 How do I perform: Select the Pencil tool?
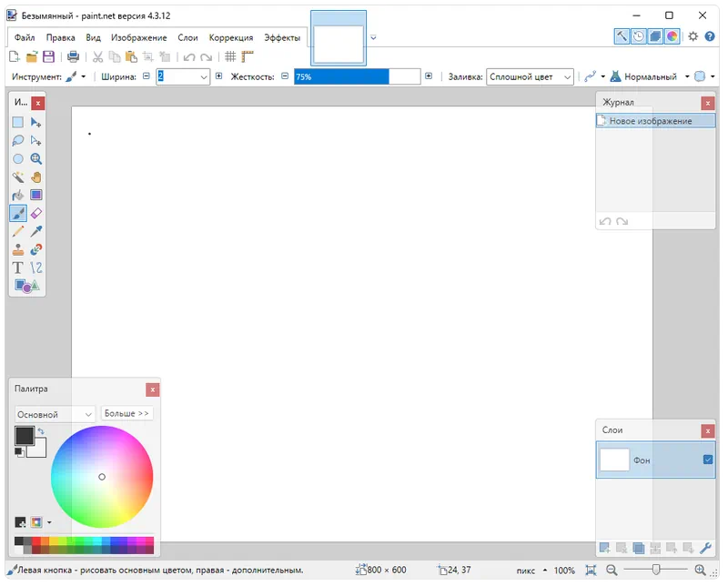coord(17,231)
